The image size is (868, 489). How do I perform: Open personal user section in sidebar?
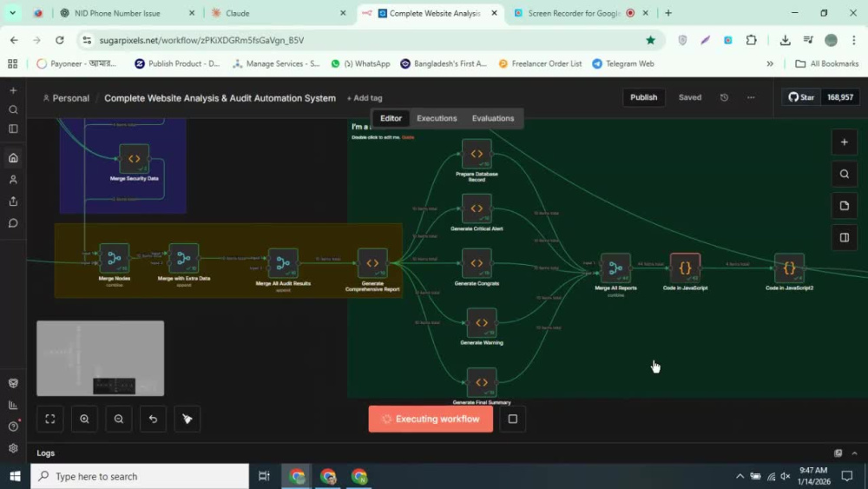pyautogui.click(x=13, y=180)
